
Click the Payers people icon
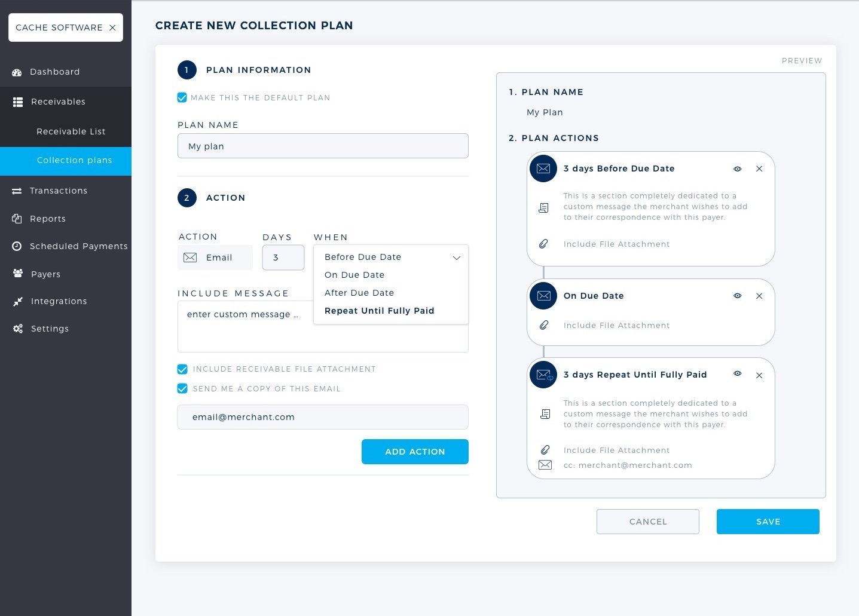pyautogui.click(x=18, y=274)
